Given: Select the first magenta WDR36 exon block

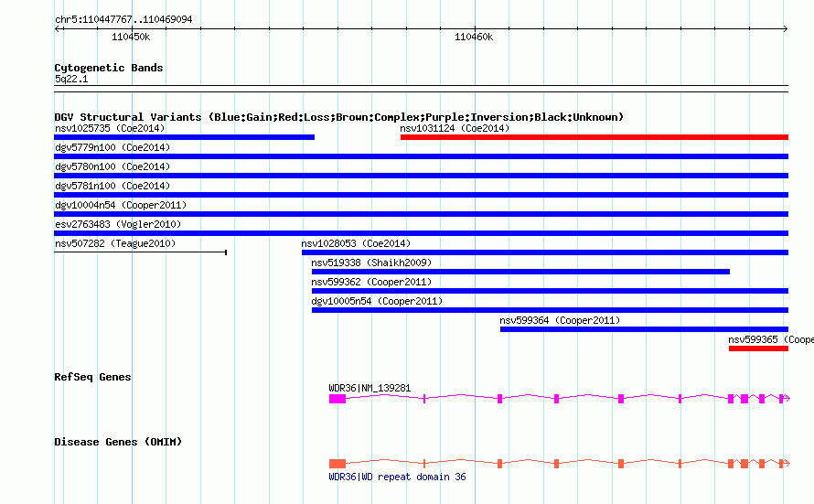Looking at the screenshot, I should [x=337, y=399].
